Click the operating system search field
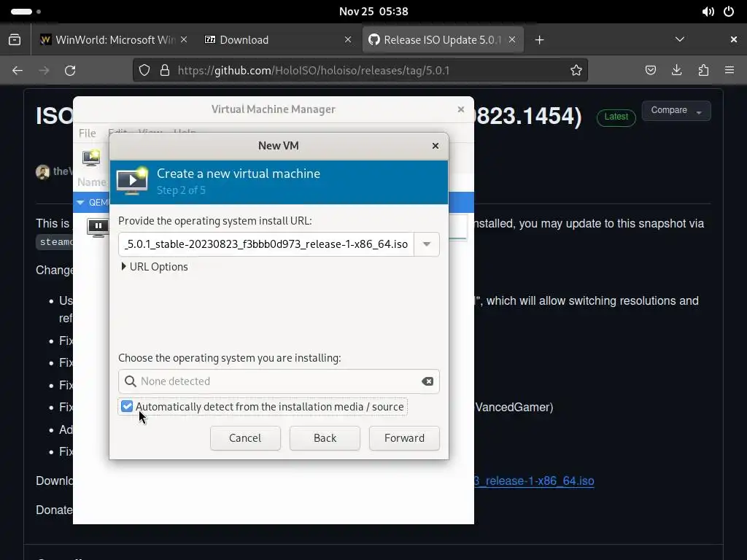This screenshot has height=560, width=747. [x=279, y=381]
